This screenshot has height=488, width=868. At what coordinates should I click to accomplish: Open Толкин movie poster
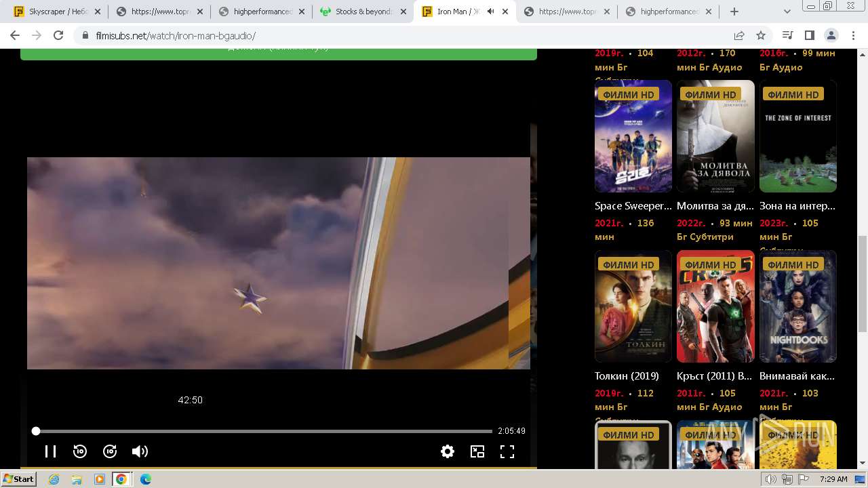[633, 306]
